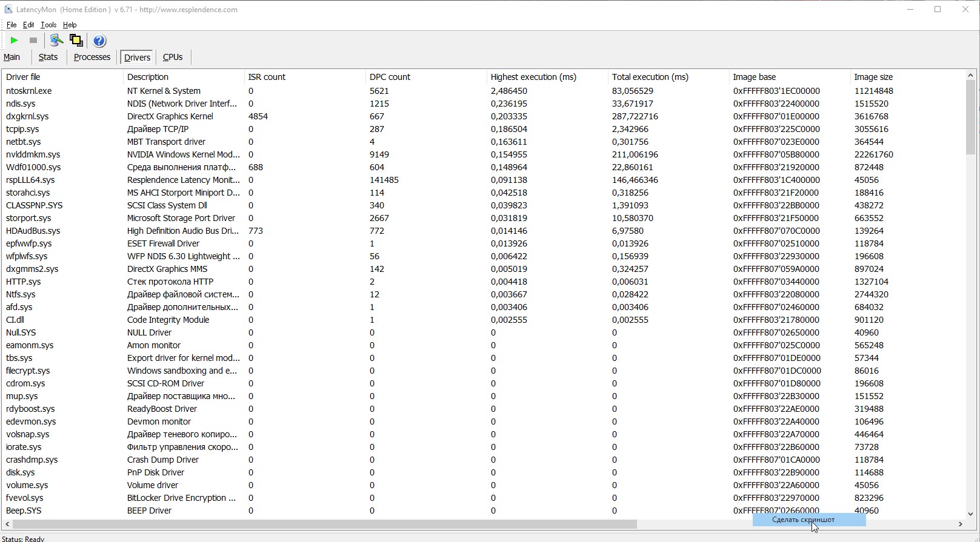Select the fvevol.sys driver row
The height and width of the screenshot is (542, 980).
pos(484,498)
